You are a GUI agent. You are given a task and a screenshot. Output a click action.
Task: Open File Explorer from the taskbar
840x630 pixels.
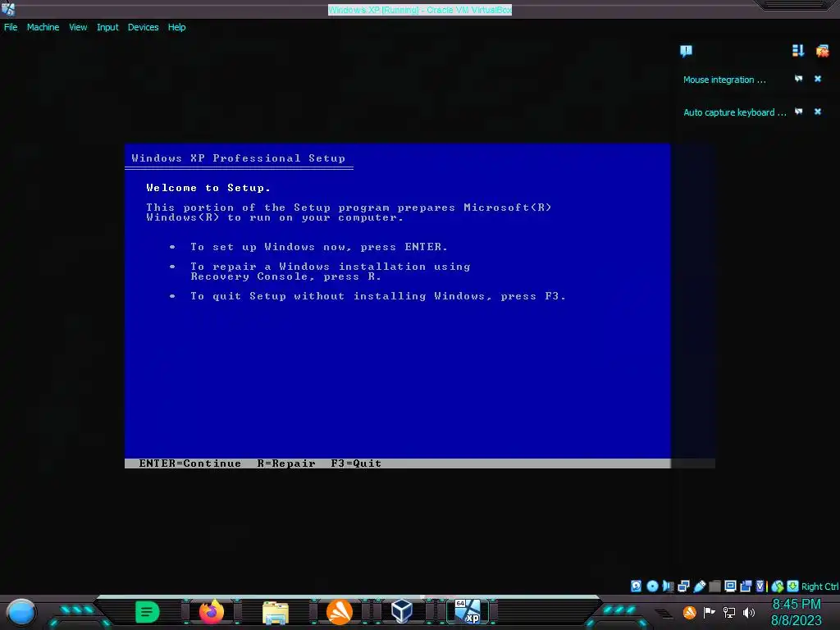[x=276, y=612]
